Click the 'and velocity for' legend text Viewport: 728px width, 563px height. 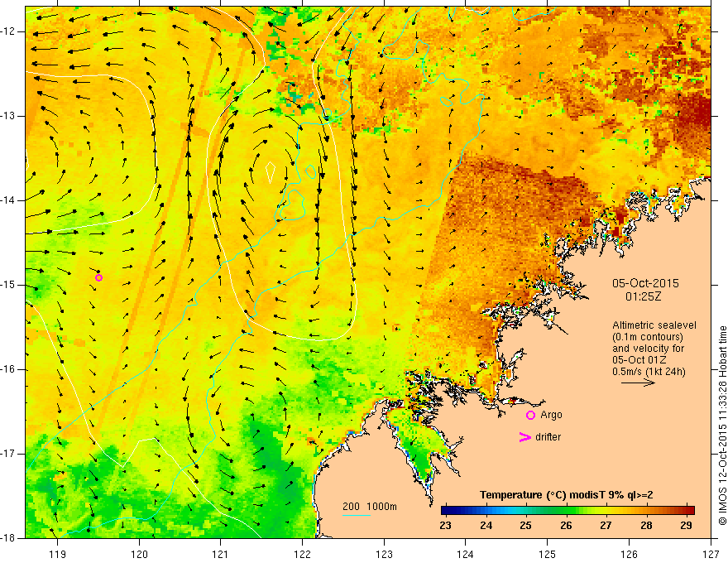pyautogui.click(x=648, y=349)
